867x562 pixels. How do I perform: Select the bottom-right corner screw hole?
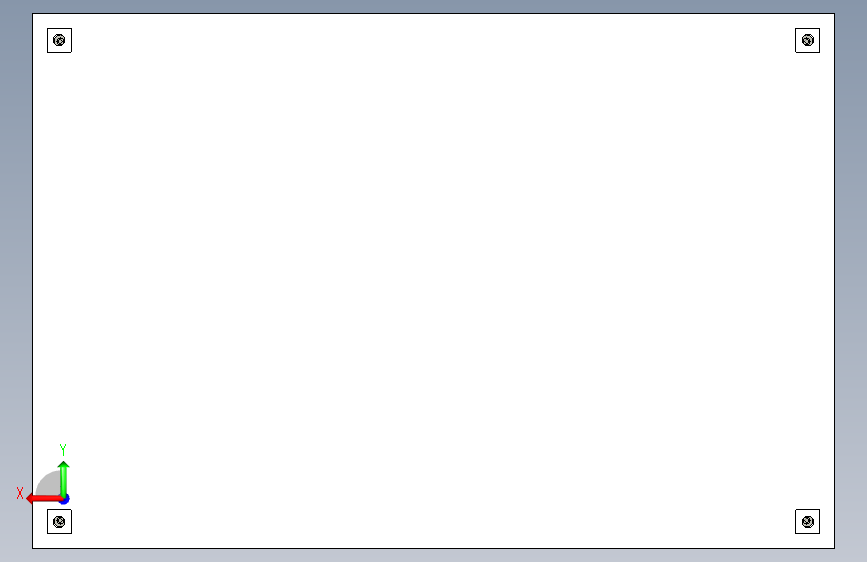click(808, 522)
